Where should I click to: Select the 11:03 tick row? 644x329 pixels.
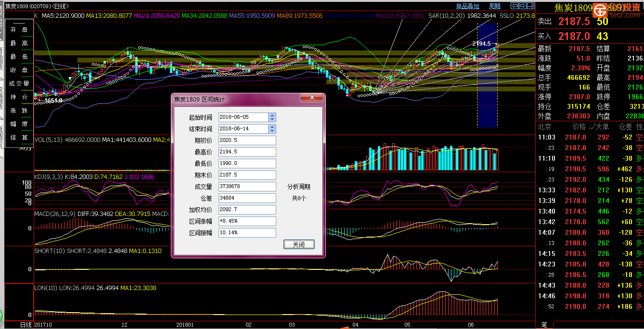(591, 137)
